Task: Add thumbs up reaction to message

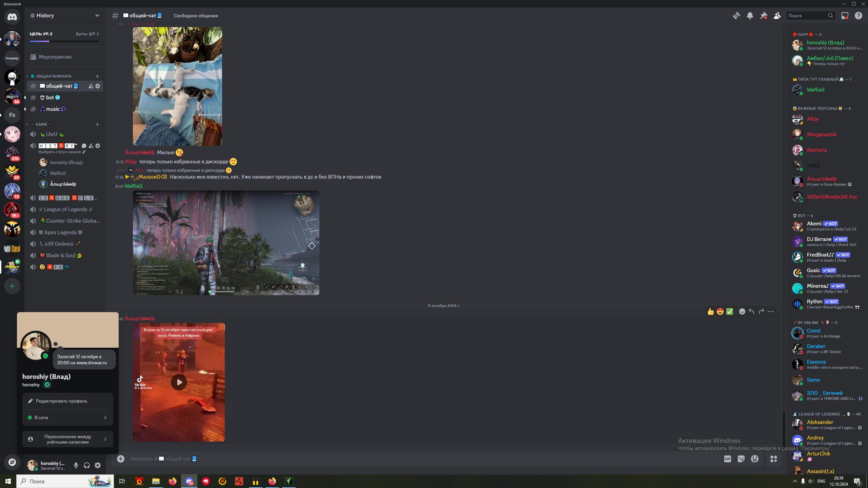Action: point(711,311)
